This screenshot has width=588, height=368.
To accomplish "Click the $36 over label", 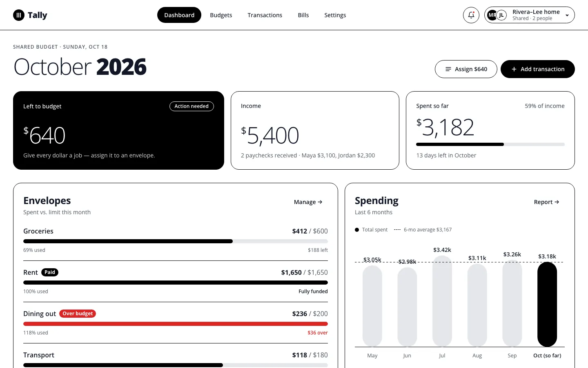I will pos(318,333).
